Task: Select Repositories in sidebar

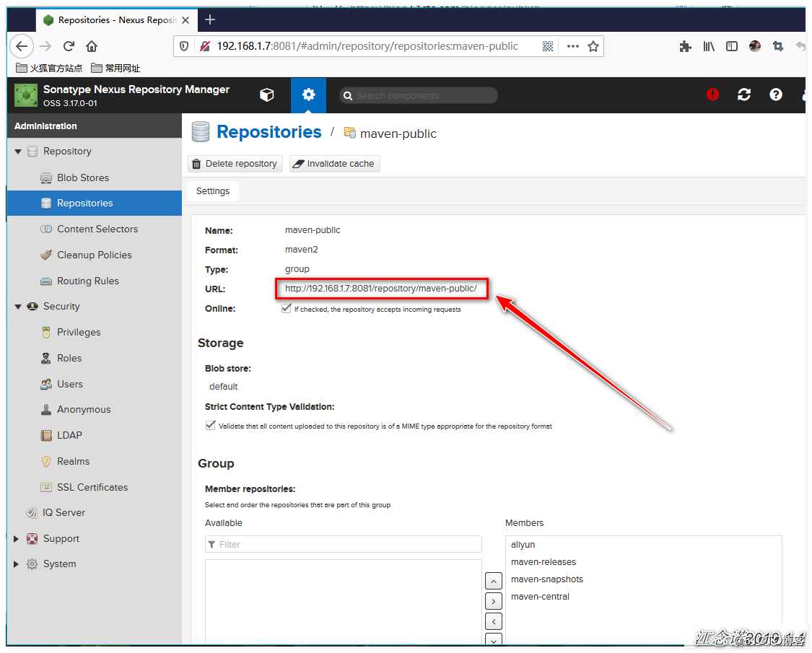Action: pyautogui.click(x=95, y=203)
